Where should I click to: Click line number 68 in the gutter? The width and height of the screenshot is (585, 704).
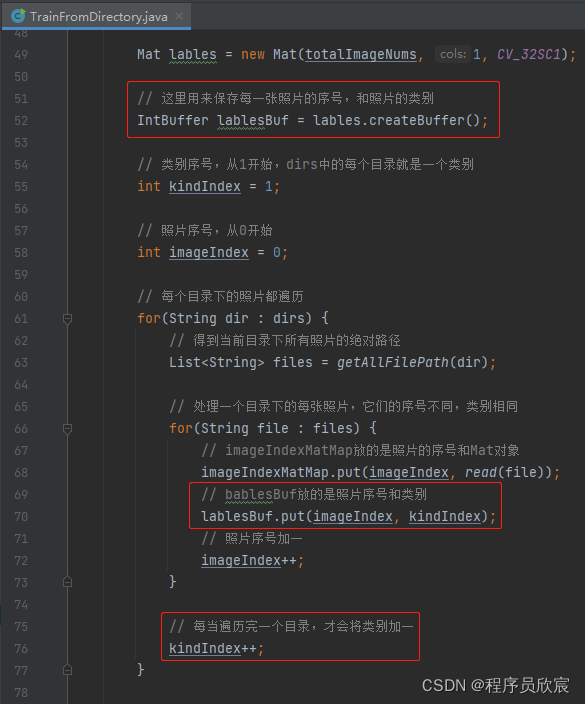pos(21,473)
